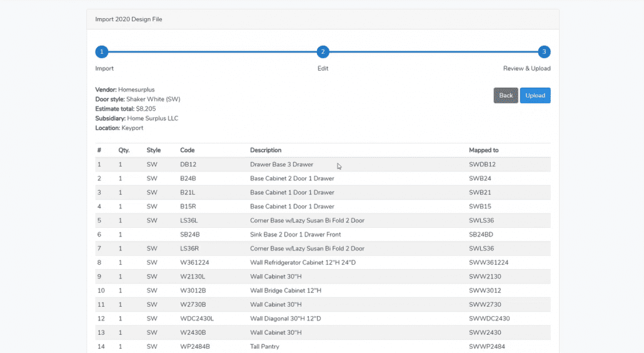Select code SB24B cell

[x=189, y=234]
